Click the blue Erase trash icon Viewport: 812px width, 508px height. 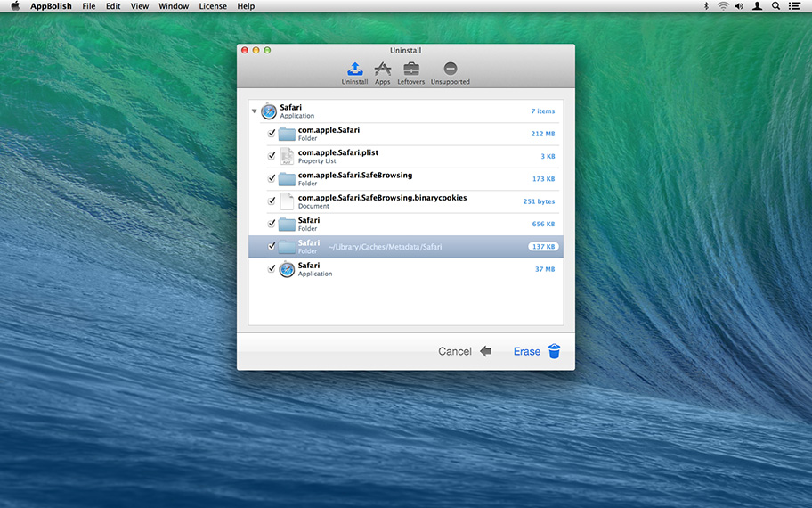554,351
